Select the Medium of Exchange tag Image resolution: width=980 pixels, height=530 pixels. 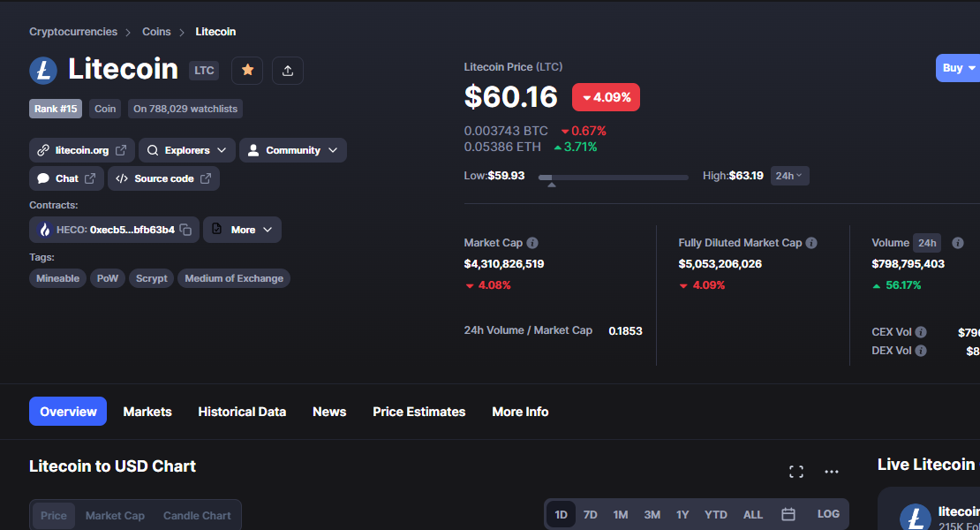(x=234, y=279)
